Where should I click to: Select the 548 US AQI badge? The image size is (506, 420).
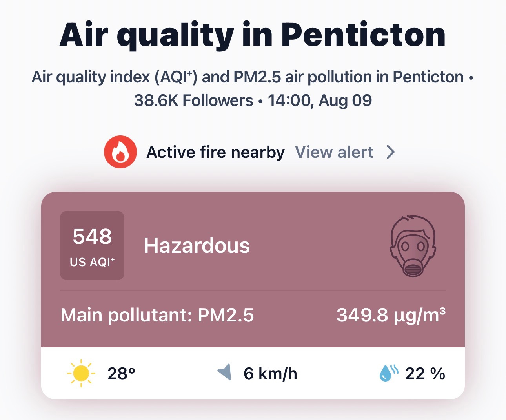coord(92,245)
